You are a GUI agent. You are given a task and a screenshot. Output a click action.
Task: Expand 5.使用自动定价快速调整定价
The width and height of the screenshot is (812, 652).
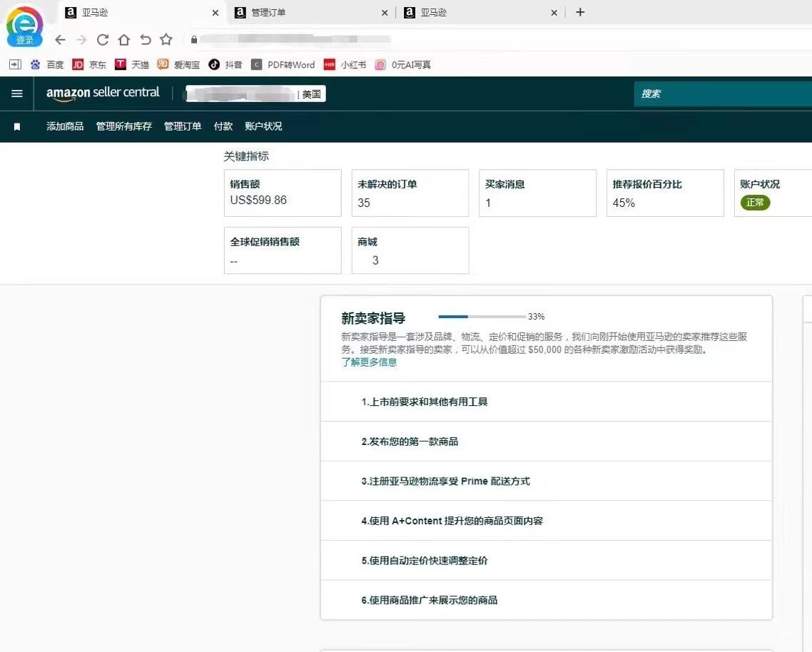click(547, 561)
